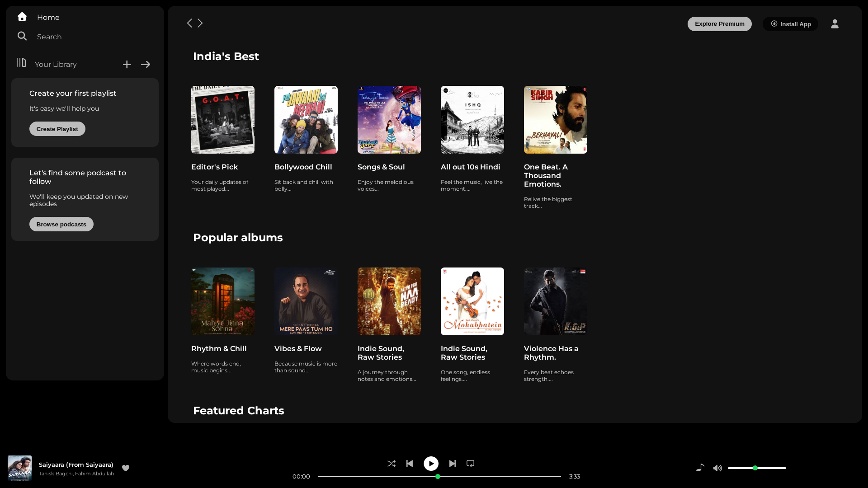The image size is (868, 488).
Task: Open the Mere Paas Tum Ho cover
Action: 306,301
